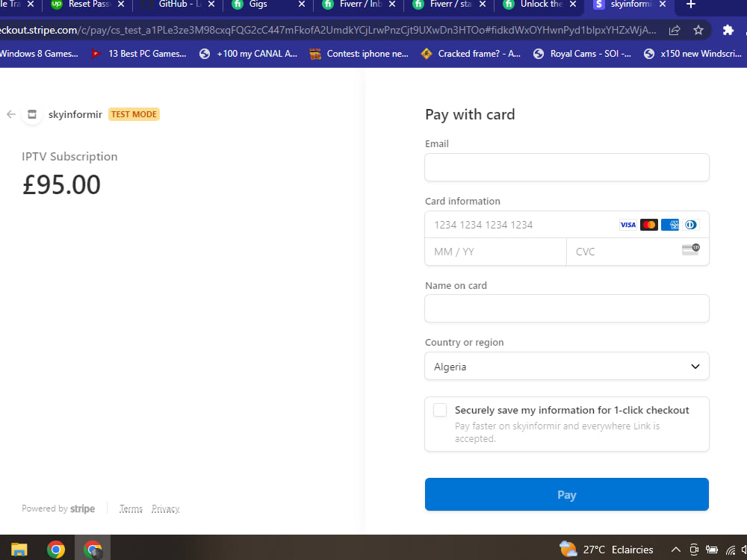This screenshot has width=747, height=560.
Task: Switch to the skyinformir tab
Action: [629, 4]
